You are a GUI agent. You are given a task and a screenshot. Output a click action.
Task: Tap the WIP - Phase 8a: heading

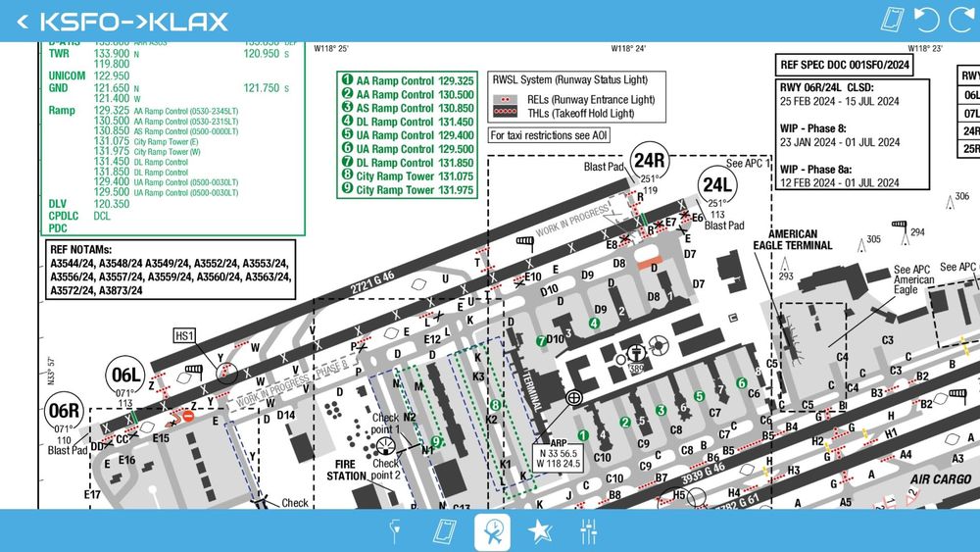815,170
